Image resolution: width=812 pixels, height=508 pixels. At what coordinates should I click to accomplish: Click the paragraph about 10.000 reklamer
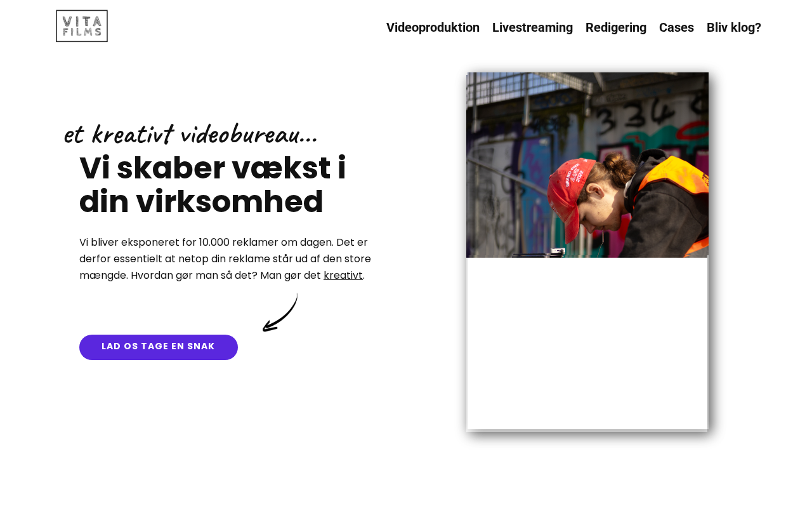225,259
